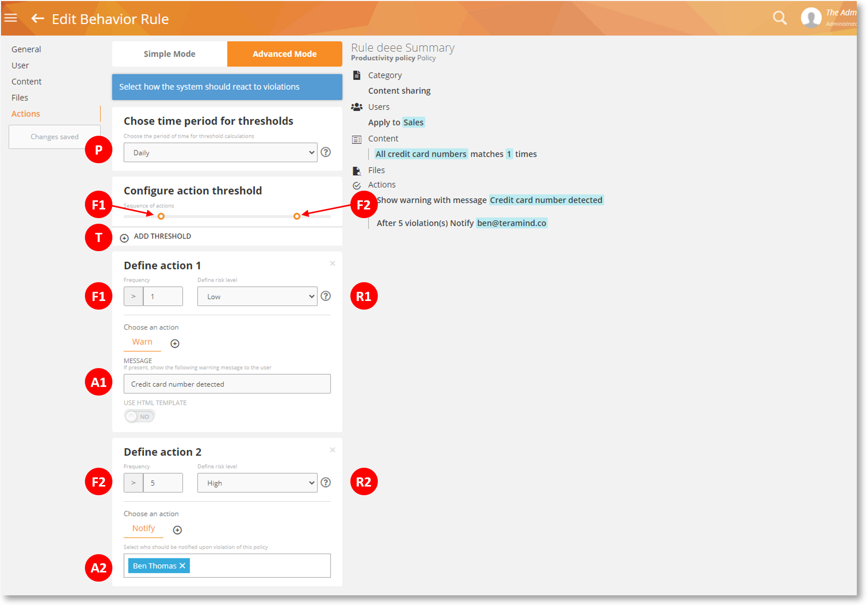The width and height of the screenshot is (868, 605).
Task: Open help for time period dropdown
Action: click(326, 152)
